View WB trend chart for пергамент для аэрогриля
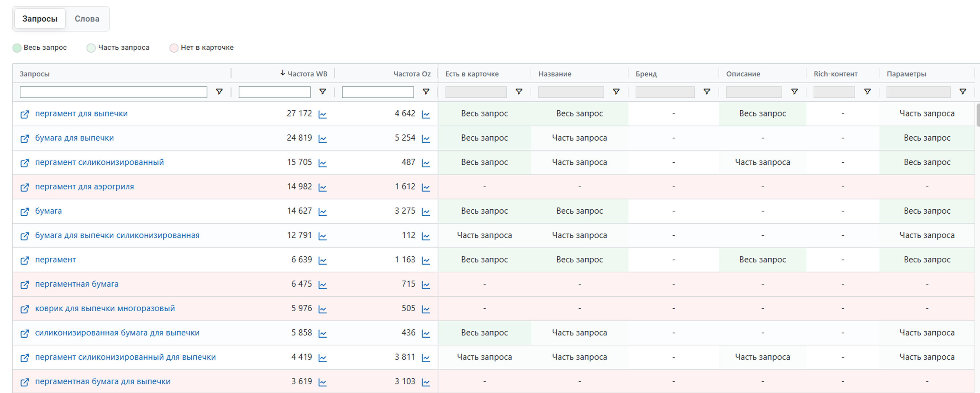The width and height of the screenshot is (980, 393). click(322, 187)
